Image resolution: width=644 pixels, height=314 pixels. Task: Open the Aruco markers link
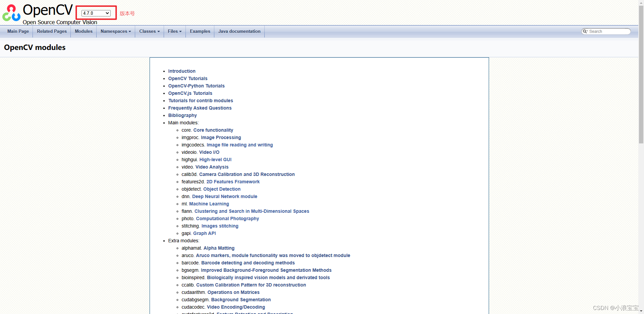click(273, 255)
